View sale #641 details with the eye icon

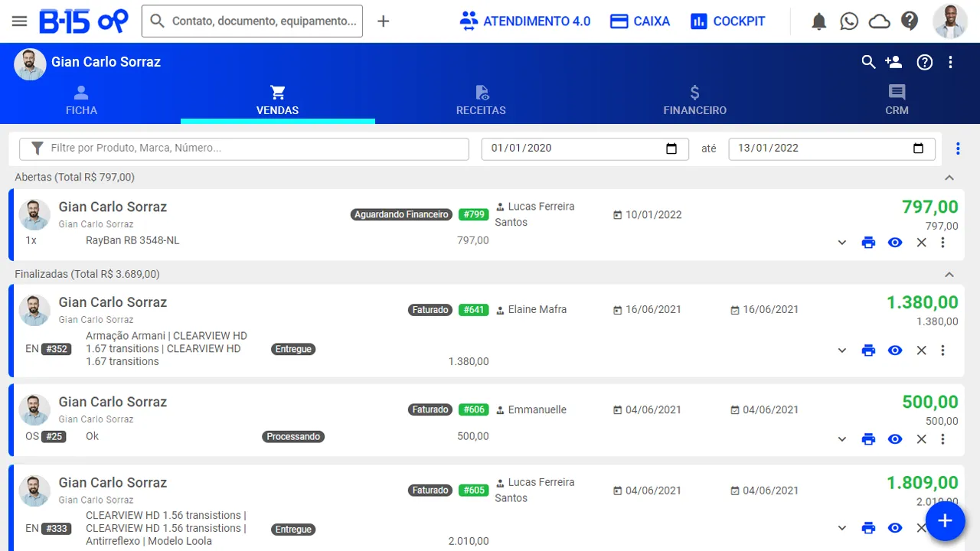[895, 350]
